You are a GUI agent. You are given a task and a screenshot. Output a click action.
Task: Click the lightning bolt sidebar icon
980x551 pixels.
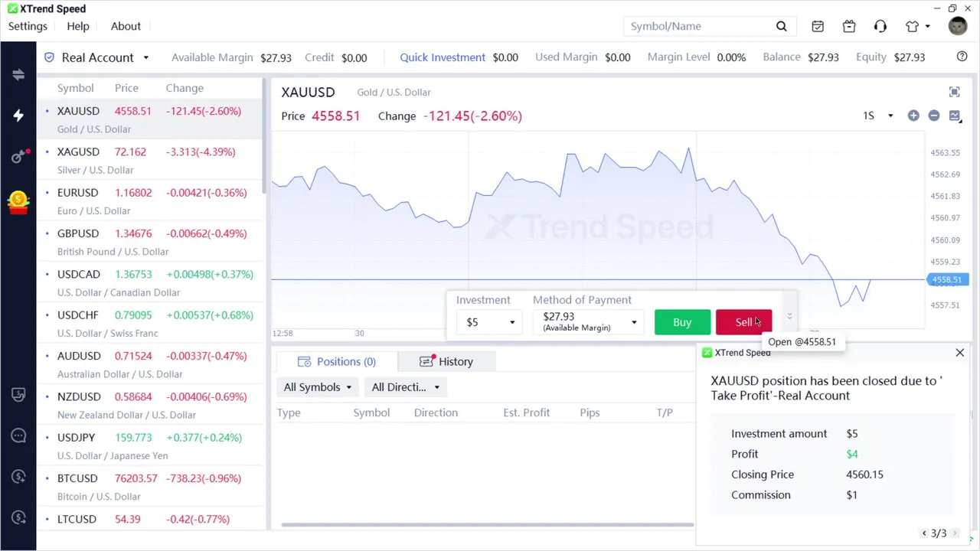(18, 116)
